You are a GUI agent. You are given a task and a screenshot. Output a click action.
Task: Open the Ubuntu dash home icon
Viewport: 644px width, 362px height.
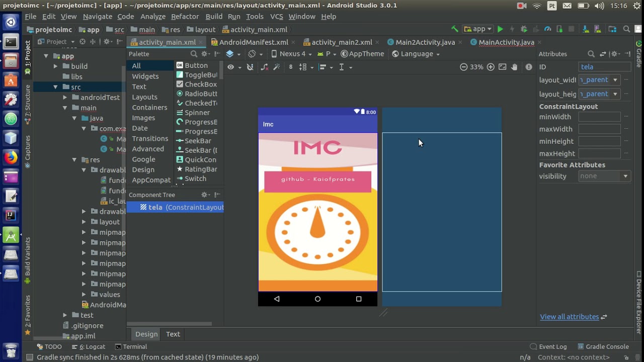[11, 23]
